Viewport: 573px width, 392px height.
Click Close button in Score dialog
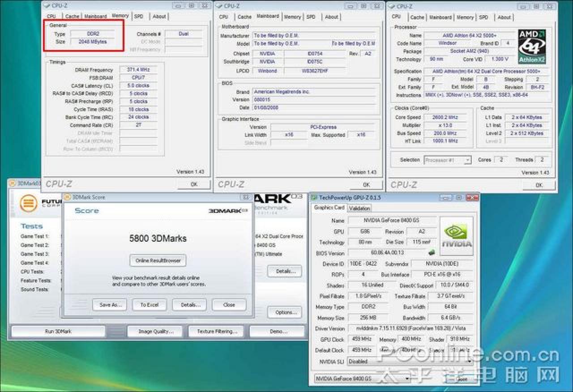[229, 305]
